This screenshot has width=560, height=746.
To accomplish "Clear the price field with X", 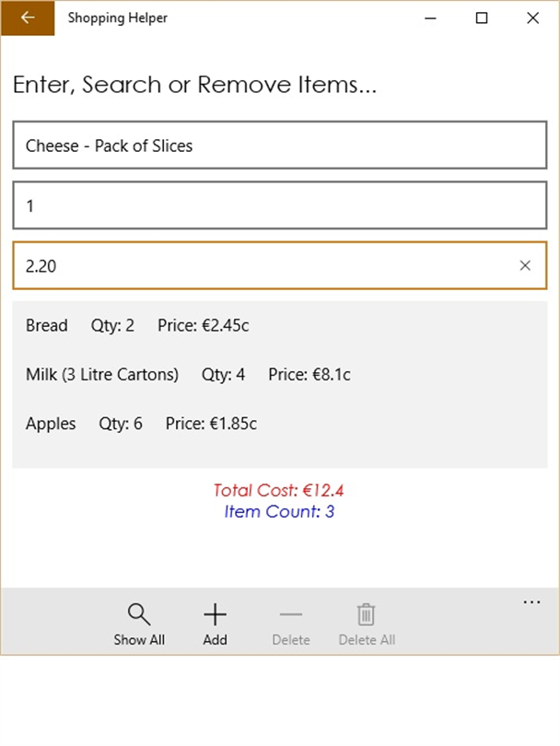I will 525,265.
